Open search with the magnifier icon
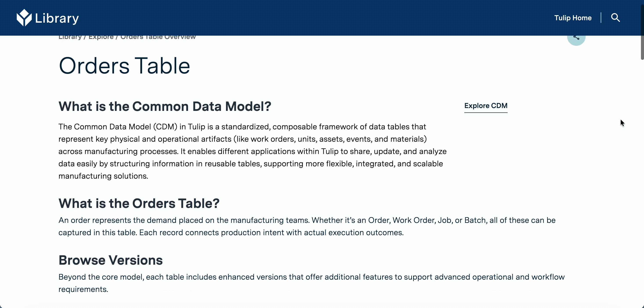Viewport: 644px width, 308px height. pos(615,18)
